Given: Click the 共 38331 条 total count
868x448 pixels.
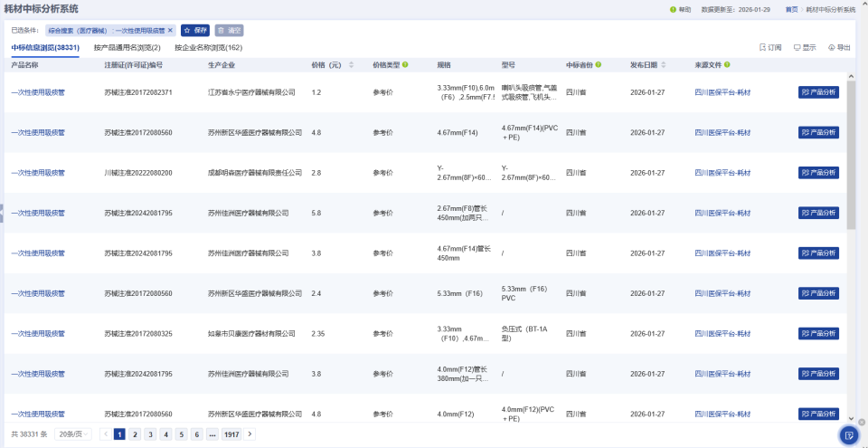Looking at the screenshot, I should (x=29, y=434).
